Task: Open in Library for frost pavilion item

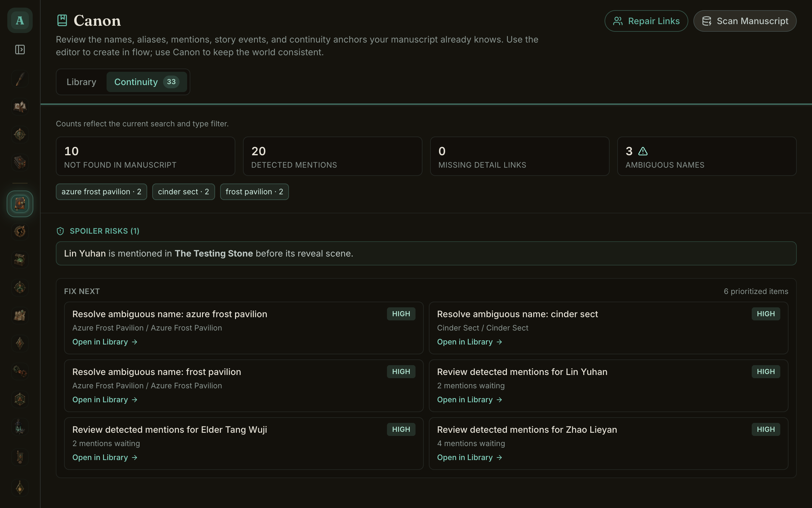Action: coord(105,400)
